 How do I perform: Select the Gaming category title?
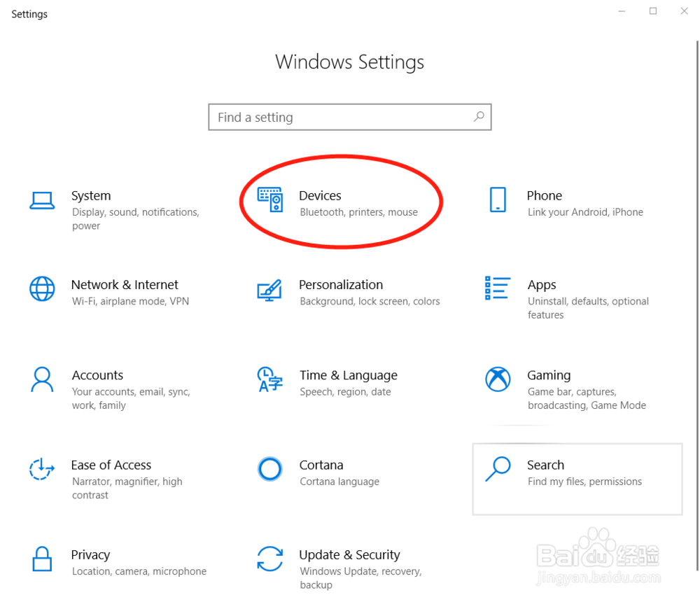click(x=549, y=376)
